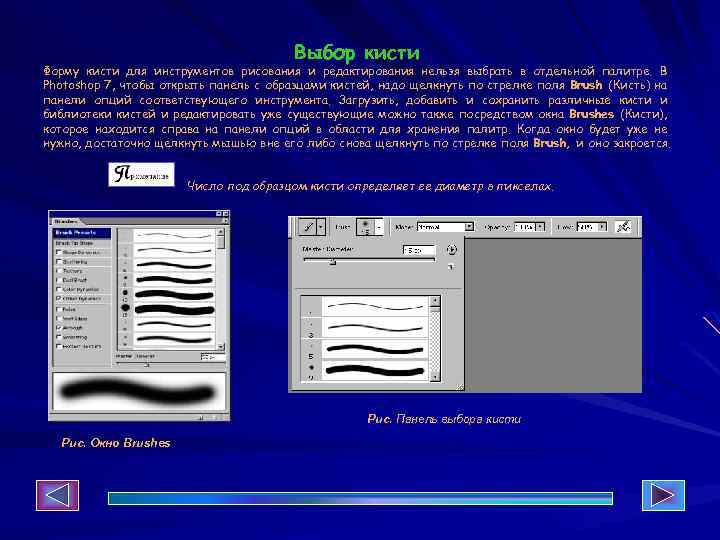The height and width of the screenshot is (540, 720).
Task: Click the brush sample thumbnail in options bar
Action: [366, 227]
